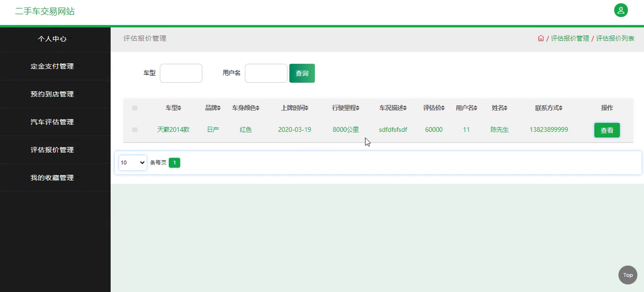Sort by 车况描述 column arrows

(405, 108)
